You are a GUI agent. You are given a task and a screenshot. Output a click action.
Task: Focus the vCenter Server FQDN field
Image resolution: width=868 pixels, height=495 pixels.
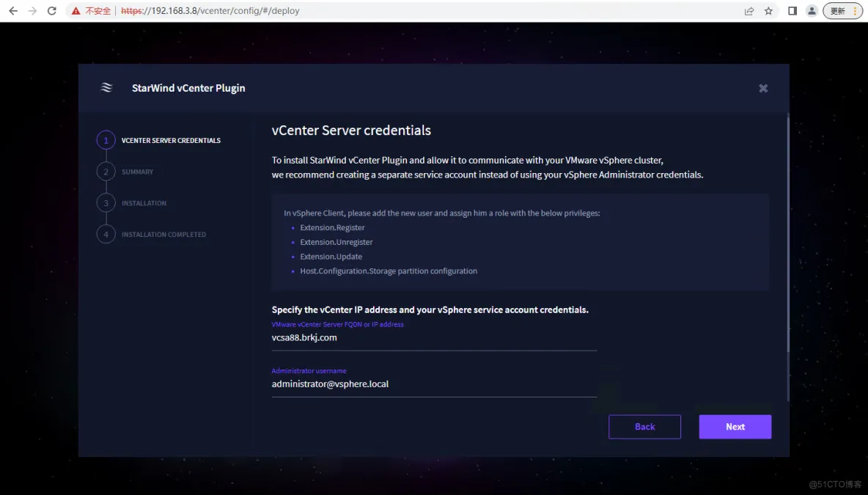click(434, 338)
